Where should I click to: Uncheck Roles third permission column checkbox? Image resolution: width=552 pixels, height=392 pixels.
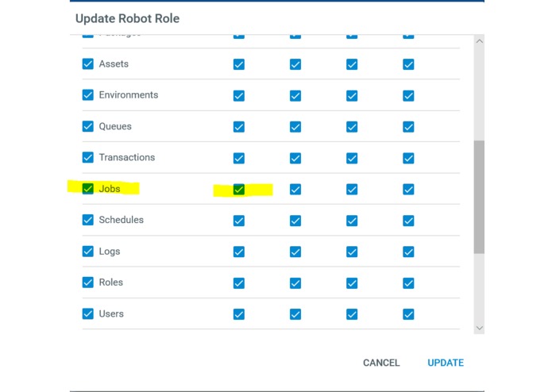(x=352, y=283)
